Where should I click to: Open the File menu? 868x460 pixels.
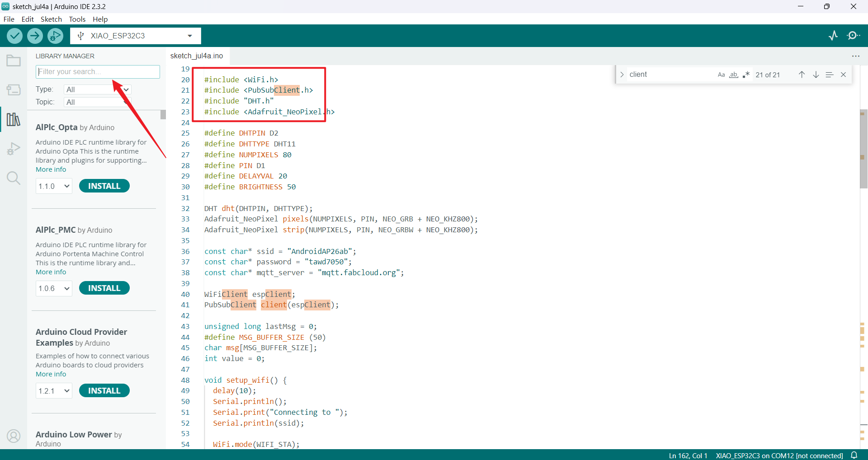point(9,19)
